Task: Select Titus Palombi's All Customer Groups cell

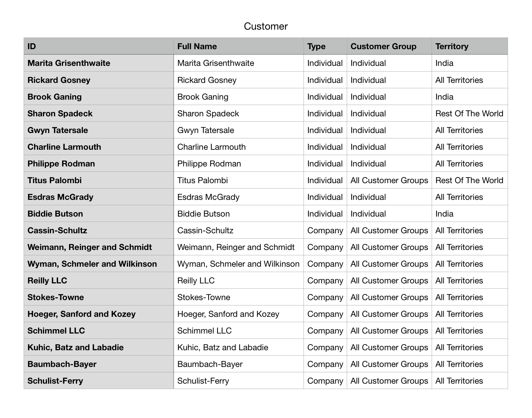Action: [x=389, y=180]
